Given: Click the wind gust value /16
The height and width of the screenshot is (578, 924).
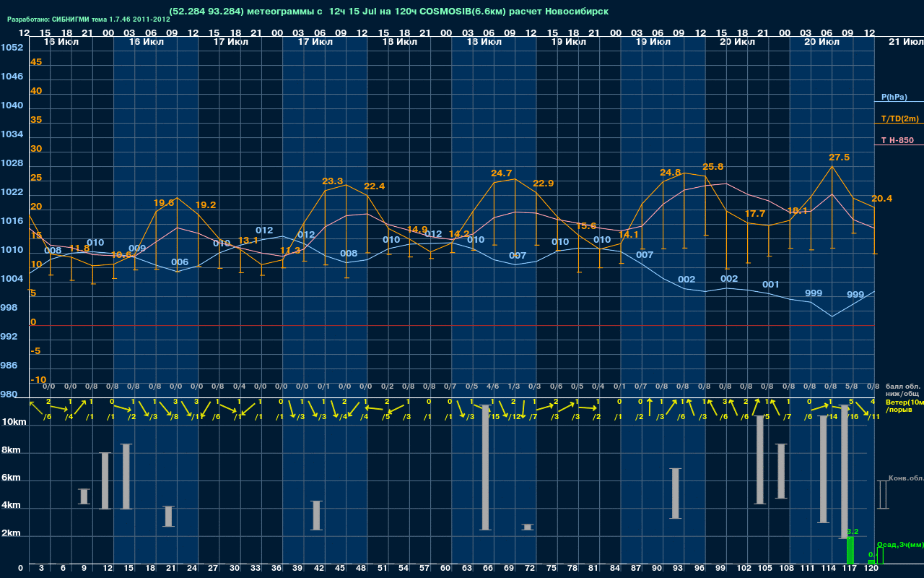Looking at the screenshot, I should 853,417.
